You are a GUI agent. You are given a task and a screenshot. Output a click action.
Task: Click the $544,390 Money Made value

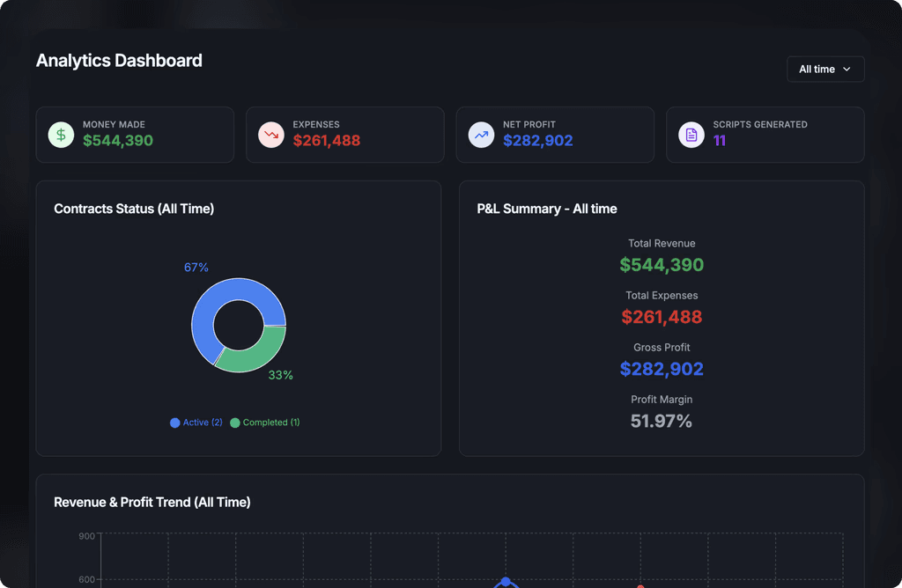(x=118, y=141)
